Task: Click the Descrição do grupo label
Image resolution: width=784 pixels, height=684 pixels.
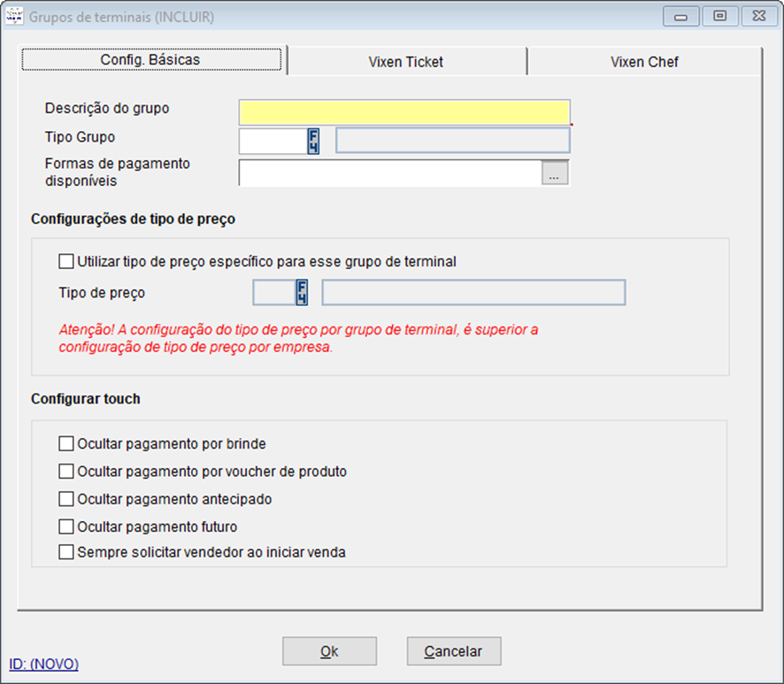Action: click(107, 109)
